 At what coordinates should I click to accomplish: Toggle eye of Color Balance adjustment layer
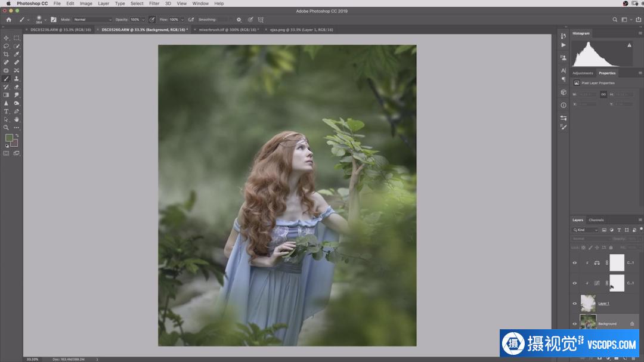coord(575,263)
